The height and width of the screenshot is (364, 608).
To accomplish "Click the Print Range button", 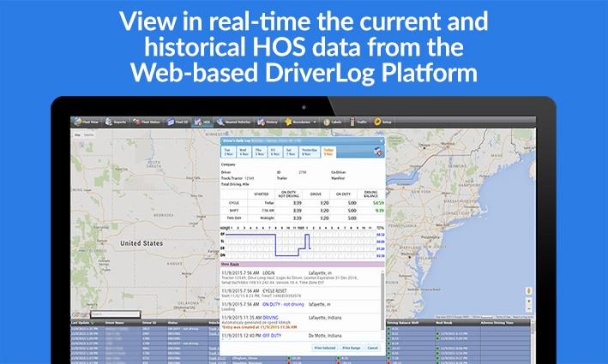I will 352,348.
